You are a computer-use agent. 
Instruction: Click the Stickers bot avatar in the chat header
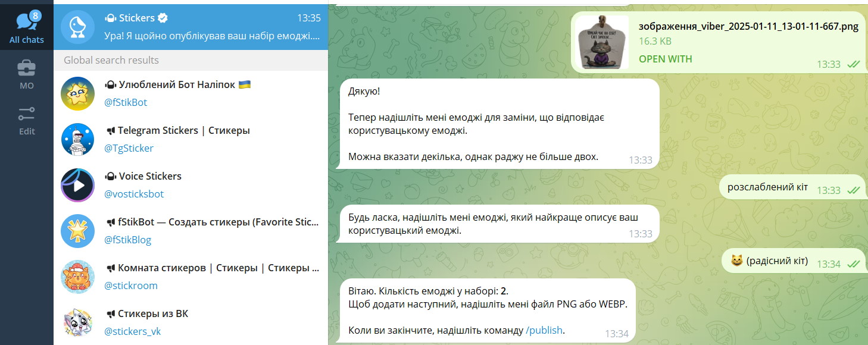(77, 27)
